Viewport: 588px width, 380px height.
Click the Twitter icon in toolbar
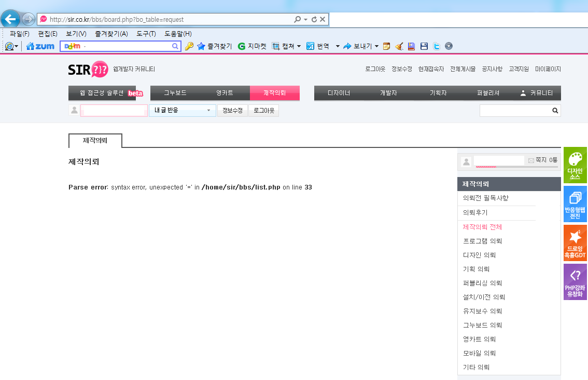(437, 46)
